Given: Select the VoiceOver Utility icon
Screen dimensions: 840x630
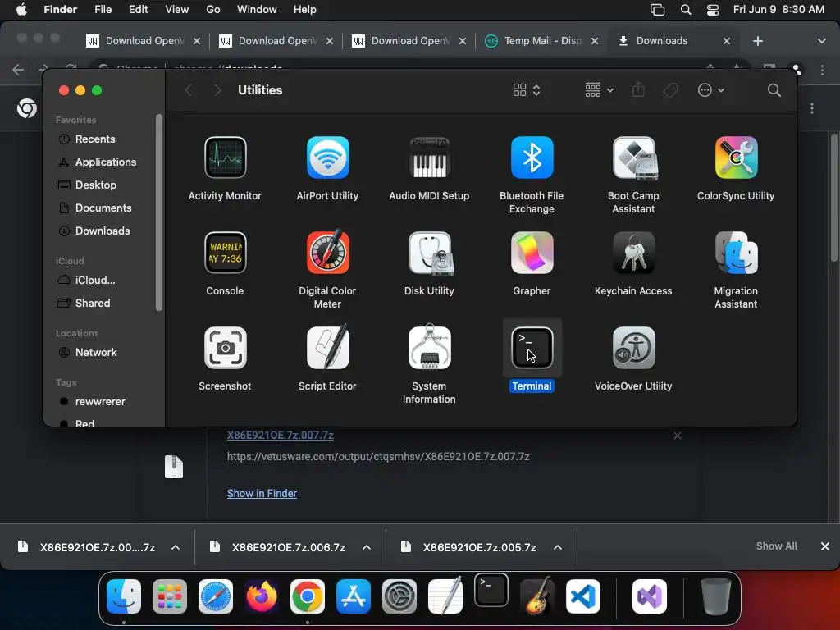Looking at the screenshot, I should (634, 348).
